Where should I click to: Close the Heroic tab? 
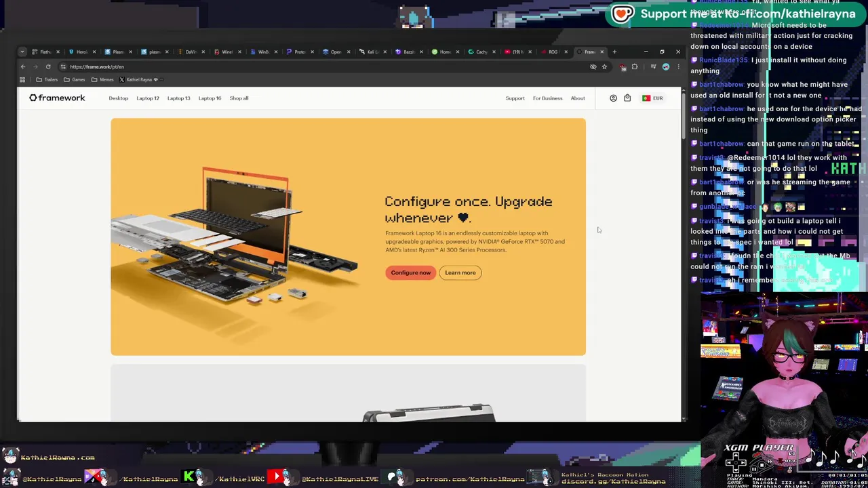point(94,52)
